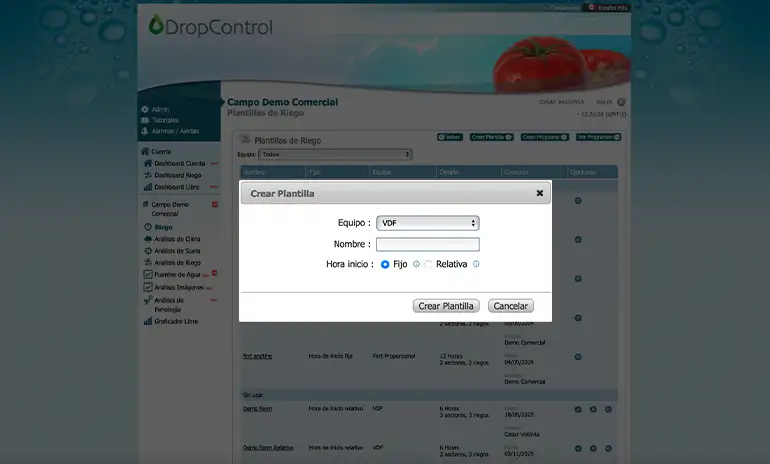Choose the Relativa start time option
Image resolution: width=770 pixels, height=464 pixels.
(x=429, y=264)
